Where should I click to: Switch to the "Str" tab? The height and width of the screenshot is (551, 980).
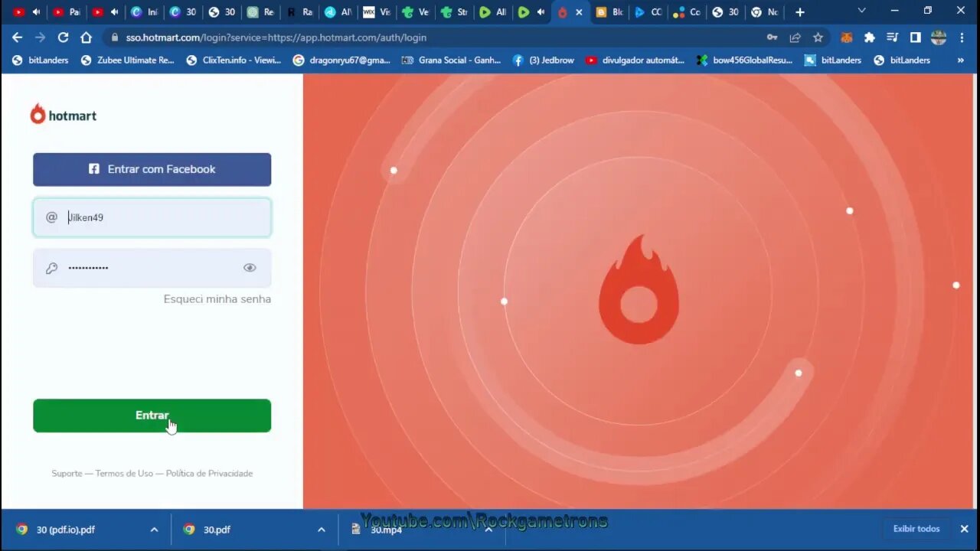(x=454, y=12)
